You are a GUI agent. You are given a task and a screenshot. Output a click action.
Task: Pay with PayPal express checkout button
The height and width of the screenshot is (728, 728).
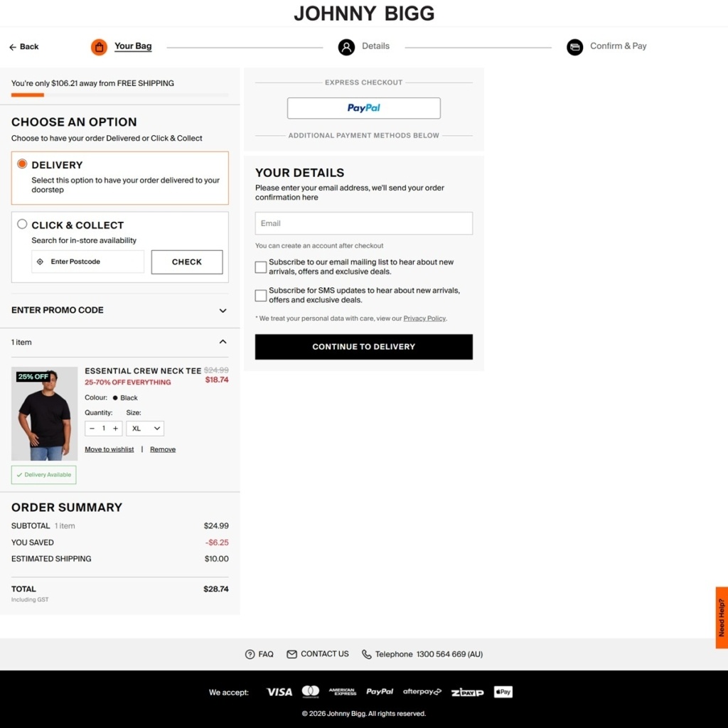(363, 108)
